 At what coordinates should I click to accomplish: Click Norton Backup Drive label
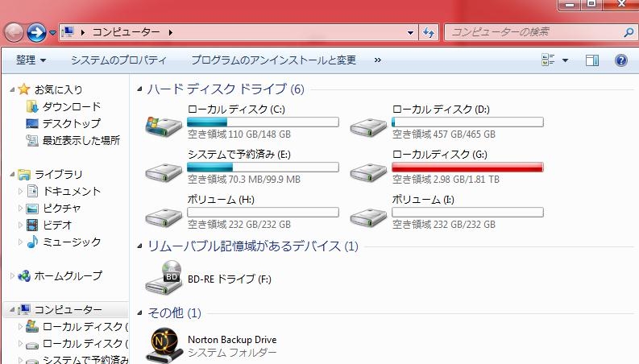pos(232,340)
